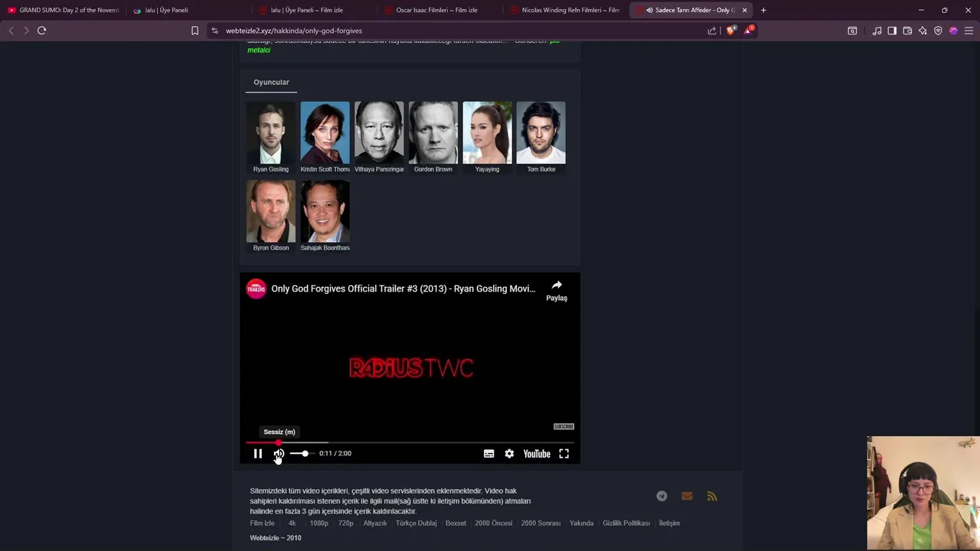This screenshot has width=980, height=551.
Task: Open Brave Shields lion icon
Action: pyautogui.click(x=730, y=31)
